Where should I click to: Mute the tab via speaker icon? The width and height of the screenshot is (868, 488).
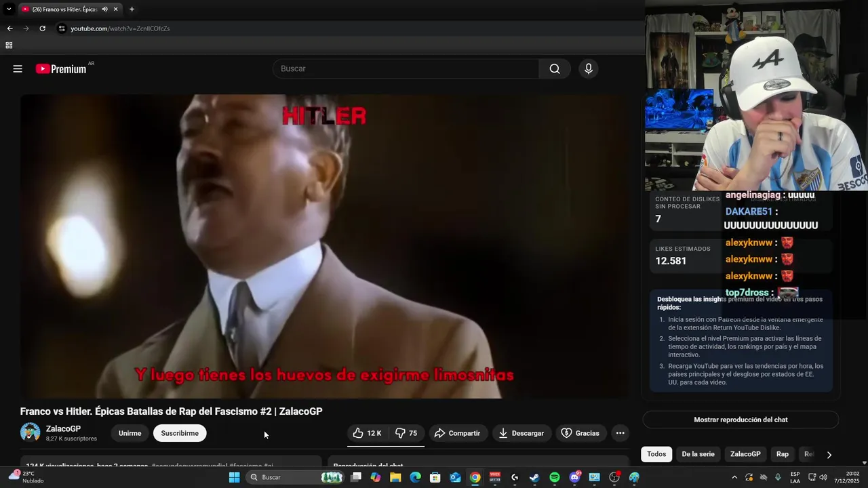[x=104, y=9]
